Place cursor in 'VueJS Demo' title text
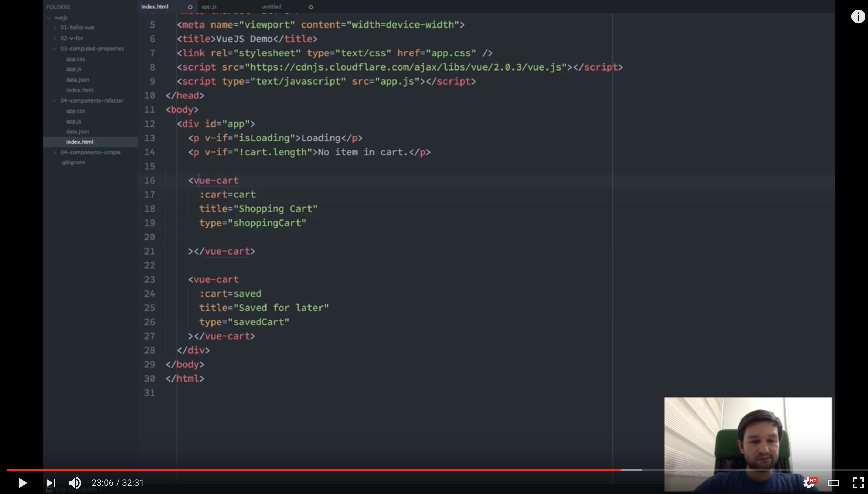Image resolution: width=868 pixels, height=494 pixels. click(244, 39)
